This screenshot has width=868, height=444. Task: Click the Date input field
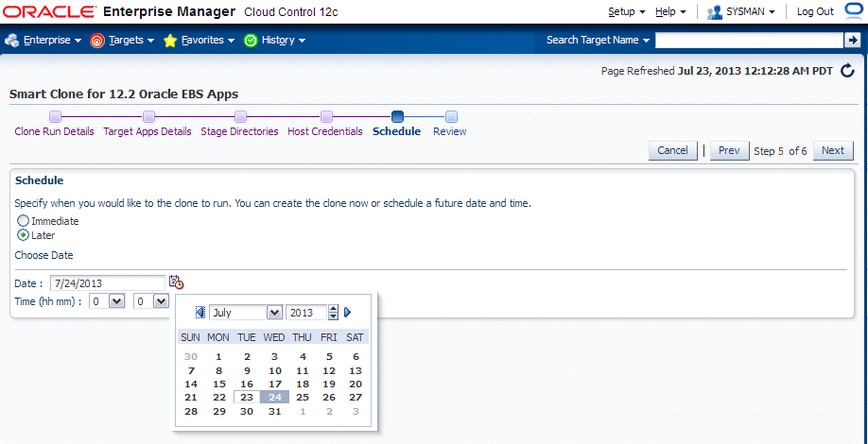point(108,283)
